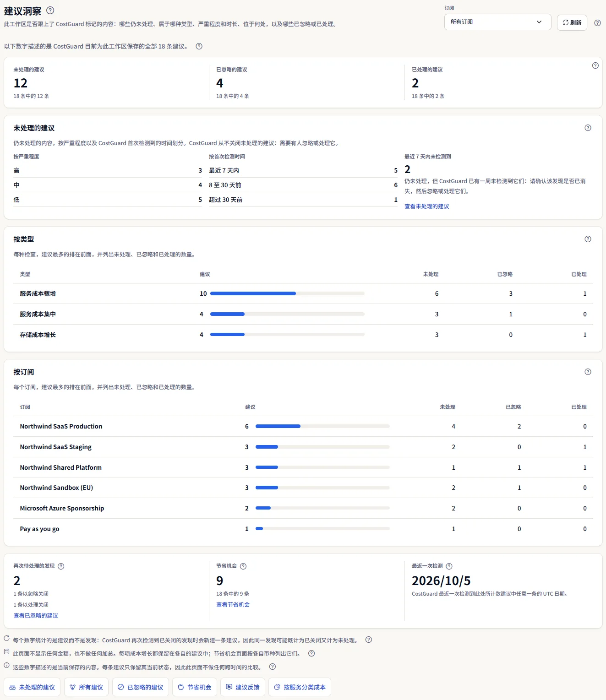Open the help icon beside 再次待处理的发现
The height and width of the screenshot is (700, 606).
click(x=61, y=566)
